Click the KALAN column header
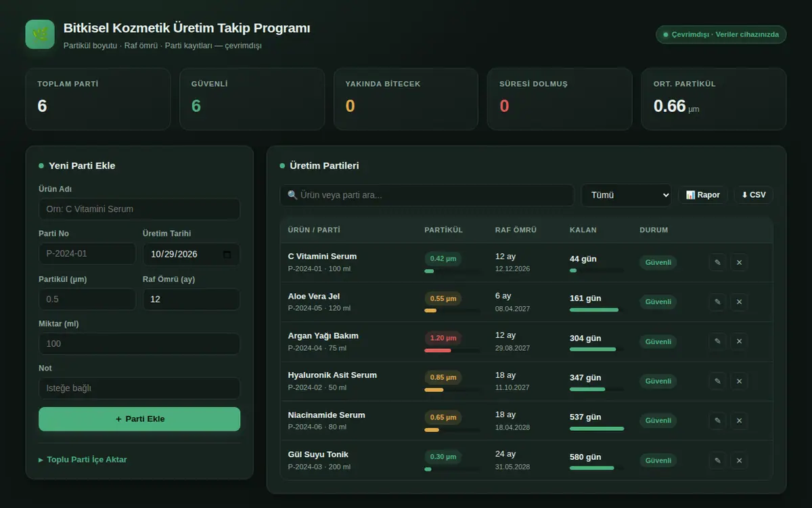Screen dimensions: 812x508 pos(583,230)
